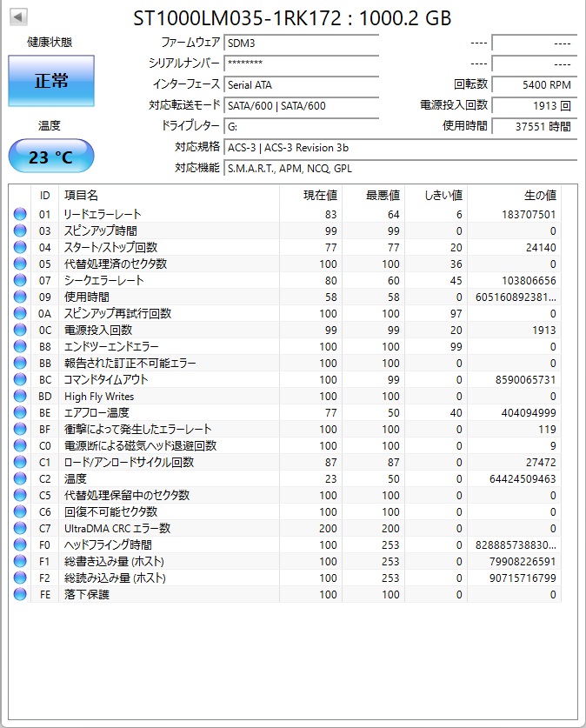Click the status orb for 代替処理済のセクタ数
This screenshot has width=586, height=728.
(20, 264)
